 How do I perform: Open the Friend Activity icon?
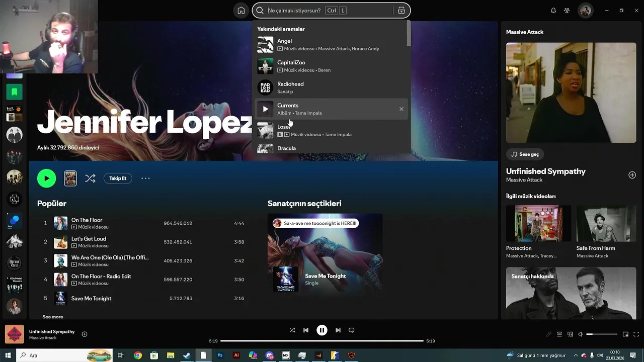pos(567,11)
